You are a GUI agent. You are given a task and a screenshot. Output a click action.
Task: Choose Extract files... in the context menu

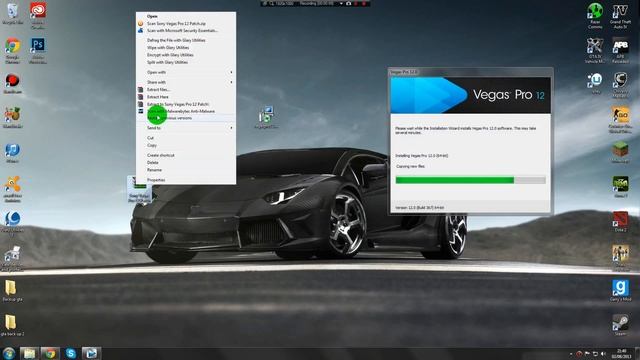pyautogui.click(x=186, y=90)
